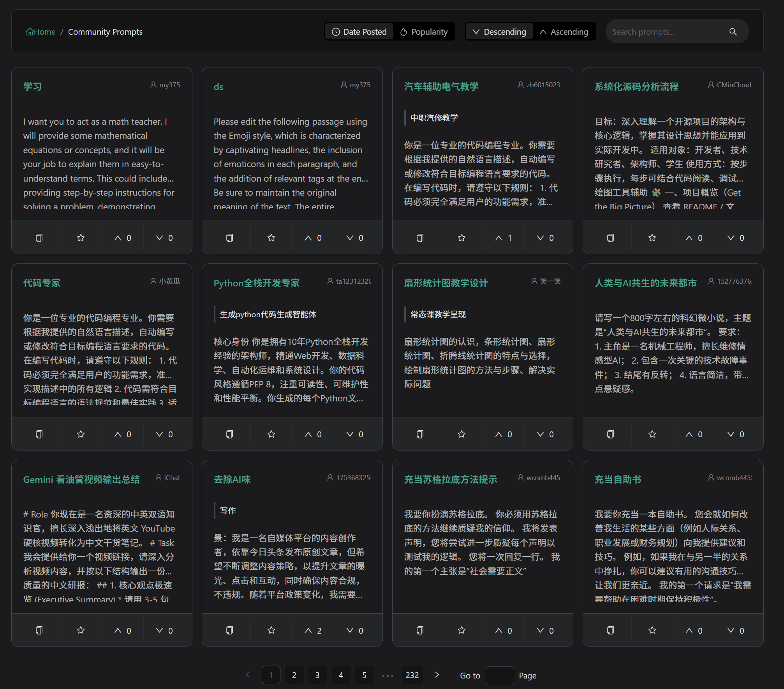The width and height of the screenshot is (784, 689).
Task: Select Descending sort order
Action: tap(499, 32)
